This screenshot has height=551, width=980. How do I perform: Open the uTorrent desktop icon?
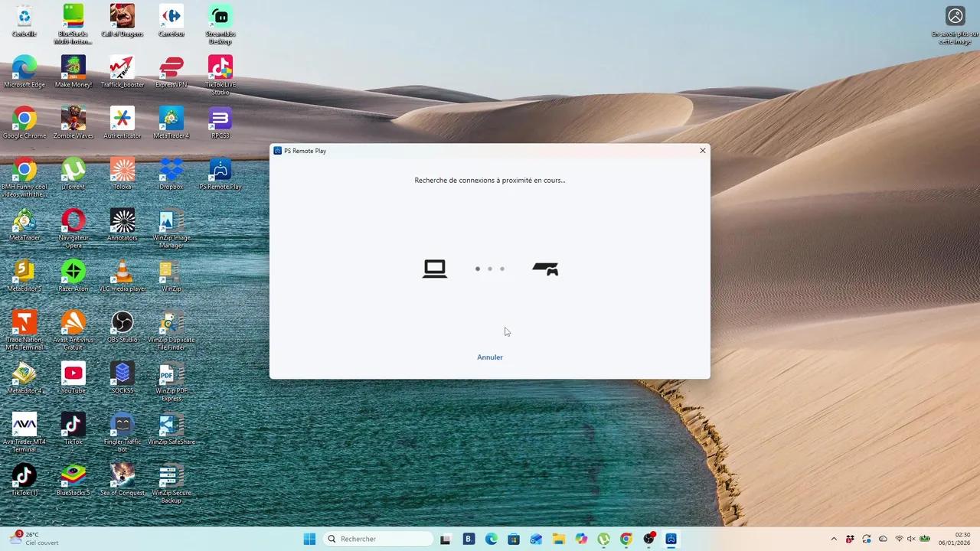tap(73, 170)
